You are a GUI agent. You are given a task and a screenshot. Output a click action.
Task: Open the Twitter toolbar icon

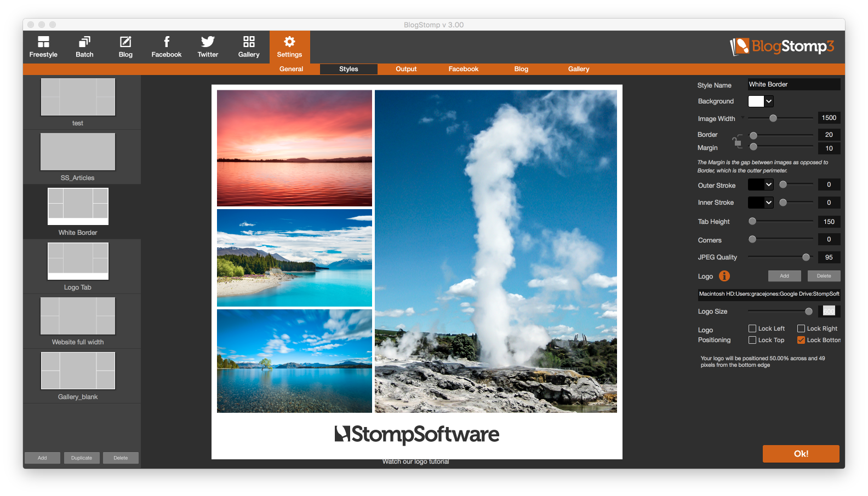click(208, 47)
